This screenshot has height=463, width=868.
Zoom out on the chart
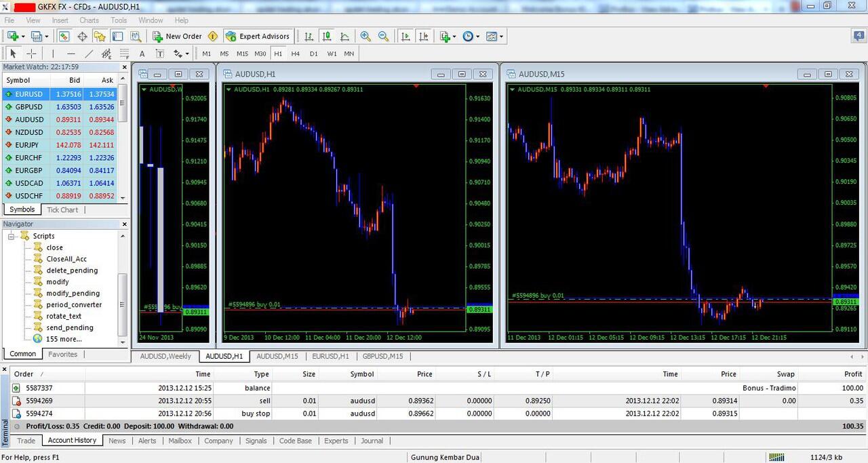tap(383, 36)
